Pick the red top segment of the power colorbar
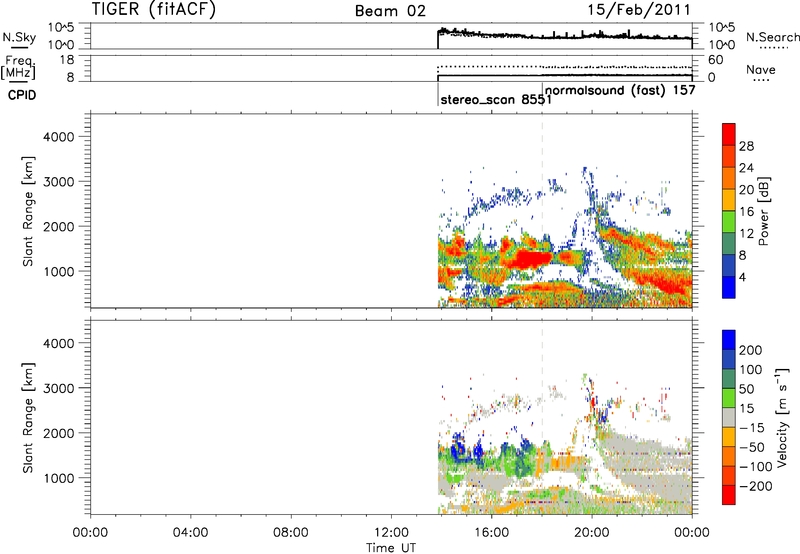The width and height of the screenshot is (800, 554). (x=729, y=134)
